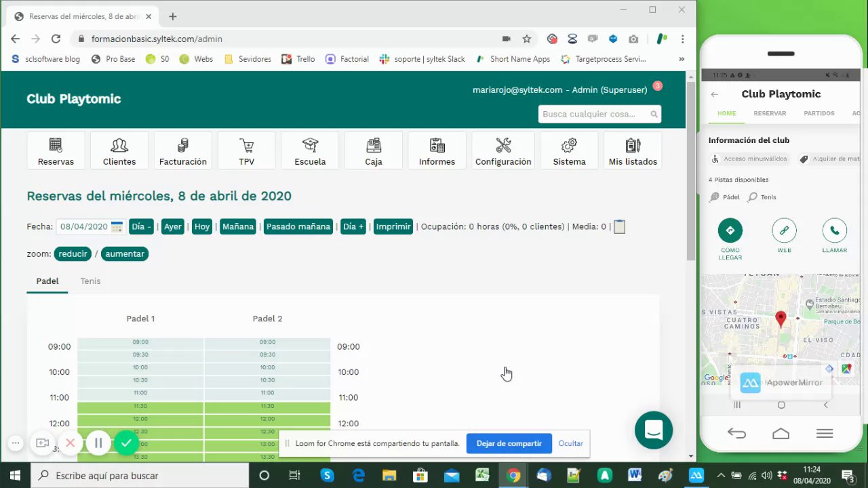Cancel Loom recording with red X
The height and width of the screenshot is (488, 868).
[x=70, y=443]
